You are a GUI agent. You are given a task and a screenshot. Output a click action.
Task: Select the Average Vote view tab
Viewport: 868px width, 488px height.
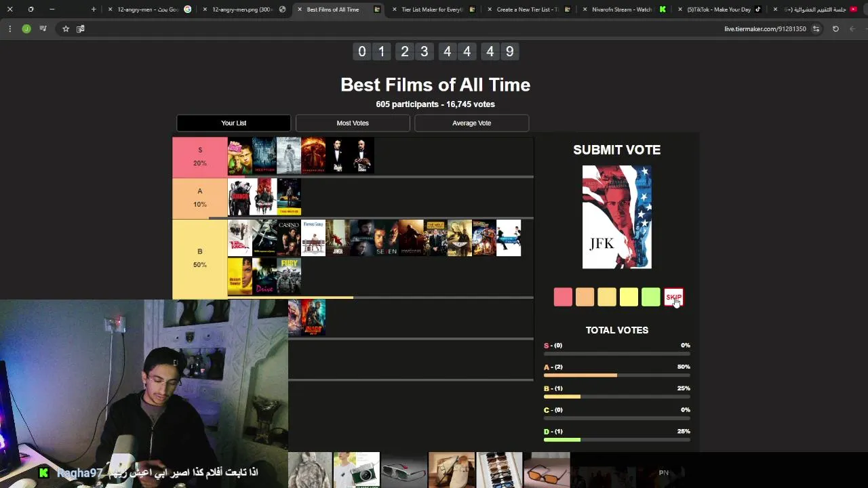(x=471, y=123)
